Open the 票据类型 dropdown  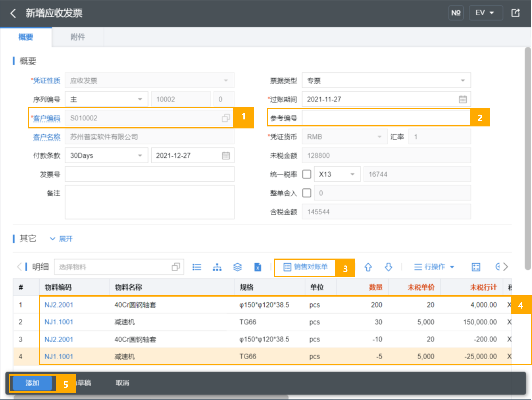pos(386,81)
